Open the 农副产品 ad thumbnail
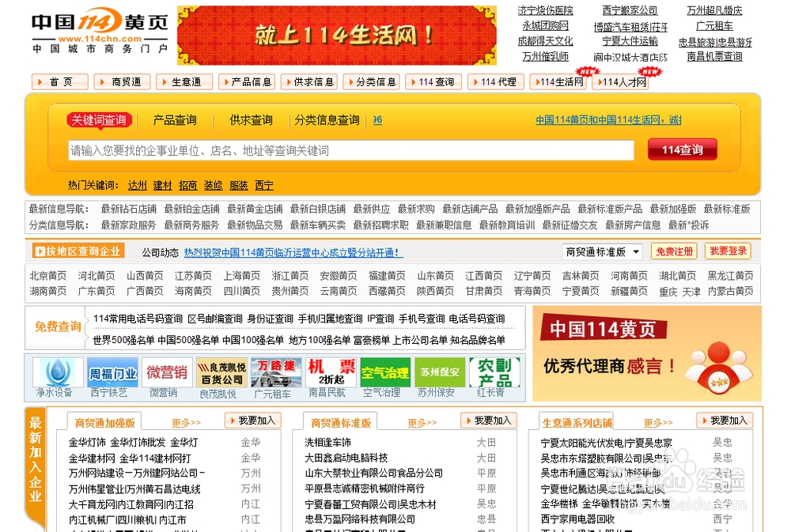This screenshot has width=791, height=532. [494, 372]
